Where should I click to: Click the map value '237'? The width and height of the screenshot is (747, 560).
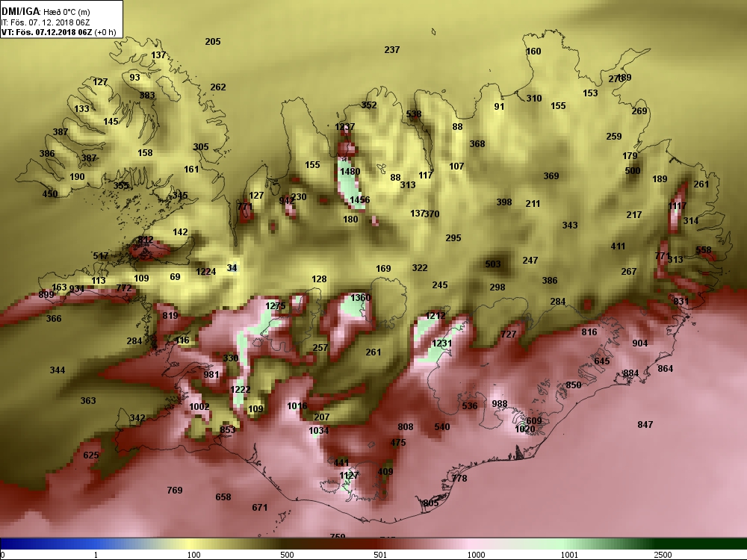click(391, 50)
